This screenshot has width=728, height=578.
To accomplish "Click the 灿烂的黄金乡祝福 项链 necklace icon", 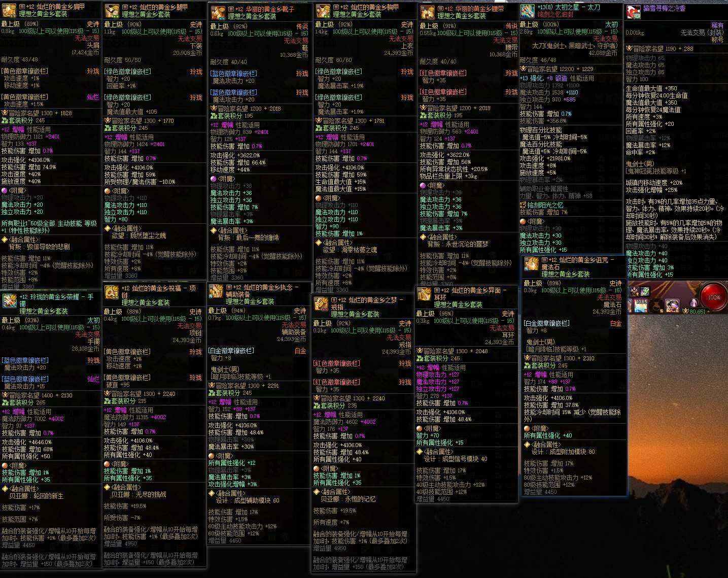I will pos(112,291).
